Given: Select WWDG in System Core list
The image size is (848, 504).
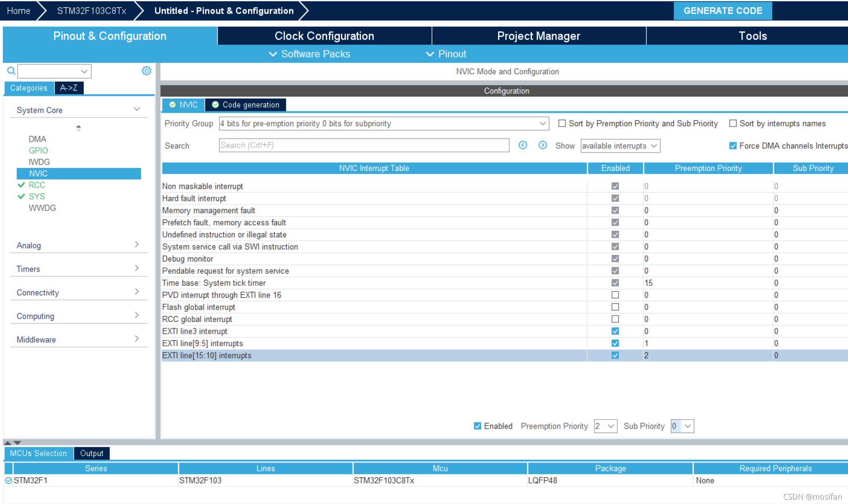Looking at the screenshot, I should 42,208.
